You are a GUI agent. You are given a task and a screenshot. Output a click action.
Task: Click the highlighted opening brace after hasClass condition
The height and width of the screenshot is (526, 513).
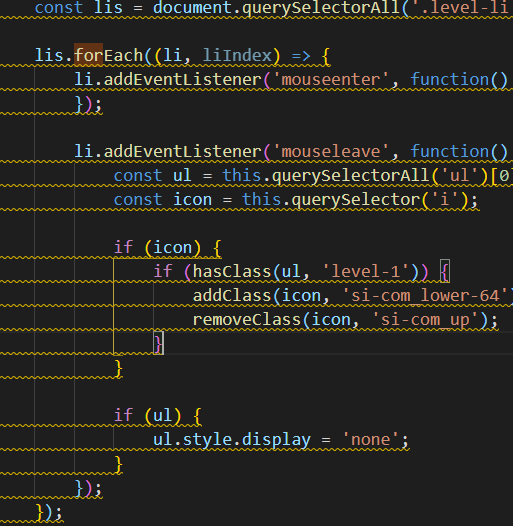point(445,271)
